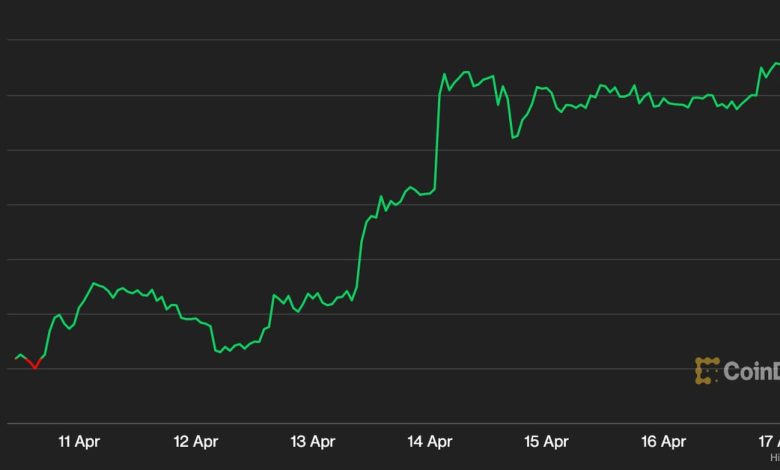Screen dimensions: 780x470
Task: Click the 16 Apr date label
Action: pos(663,441)
